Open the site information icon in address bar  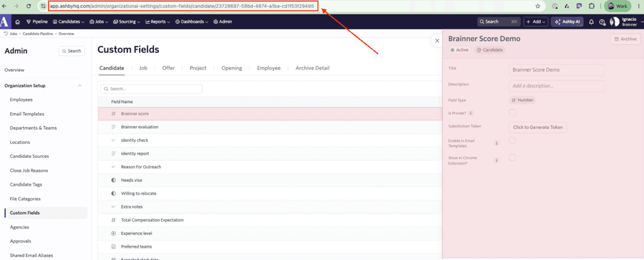pos(43,6)
